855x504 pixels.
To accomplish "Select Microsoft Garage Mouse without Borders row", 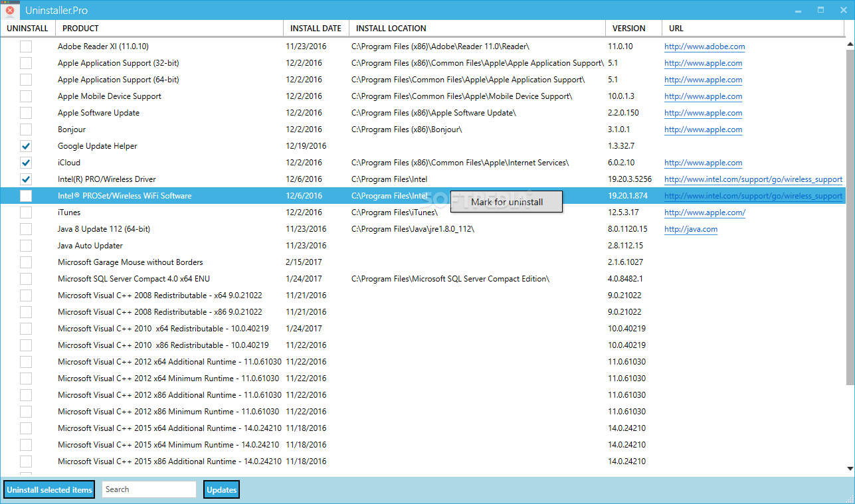I will coord(423,262).
